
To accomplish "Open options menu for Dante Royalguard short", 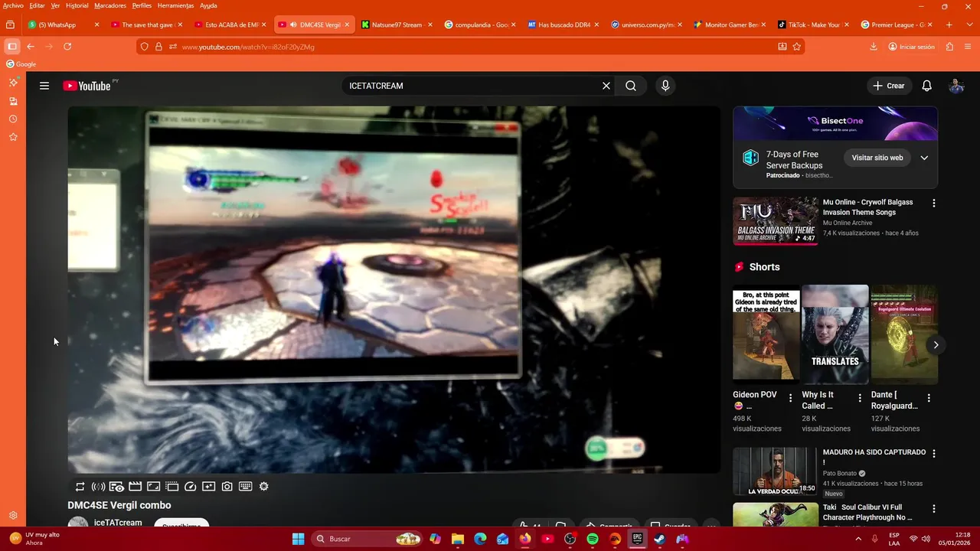I will (x=929, y=398).
